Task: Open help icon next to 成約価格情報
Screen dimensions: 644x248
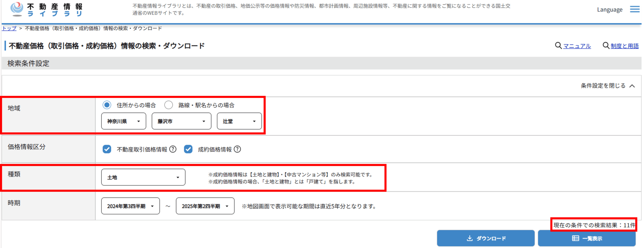Action: 237,149
